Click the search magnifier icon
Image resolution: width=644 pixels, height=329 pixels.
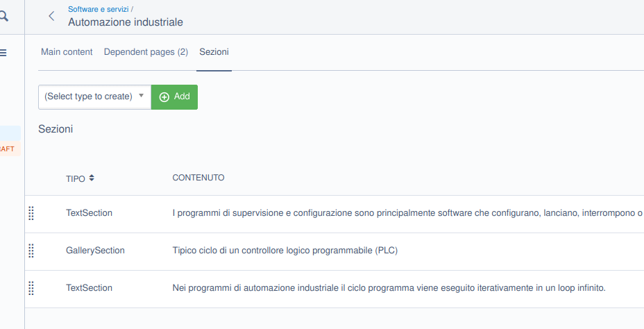coord(4,16)
